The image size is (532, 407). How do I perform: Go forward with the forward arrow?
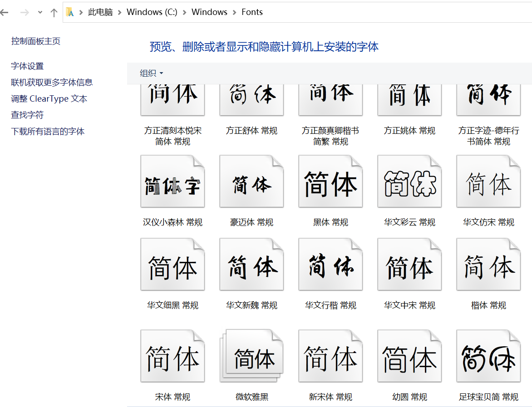pyautogui.click(x=25, y=13)
